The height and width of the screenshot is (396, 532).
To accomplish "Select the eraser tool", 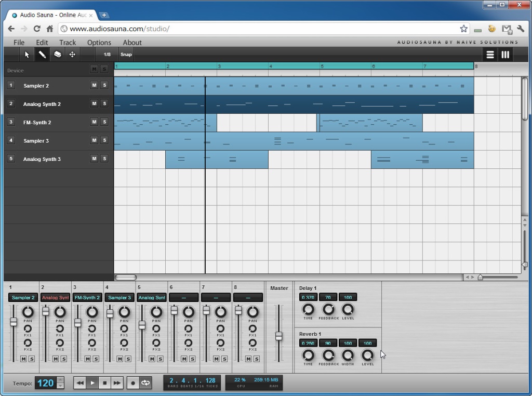I will point(57,55).
